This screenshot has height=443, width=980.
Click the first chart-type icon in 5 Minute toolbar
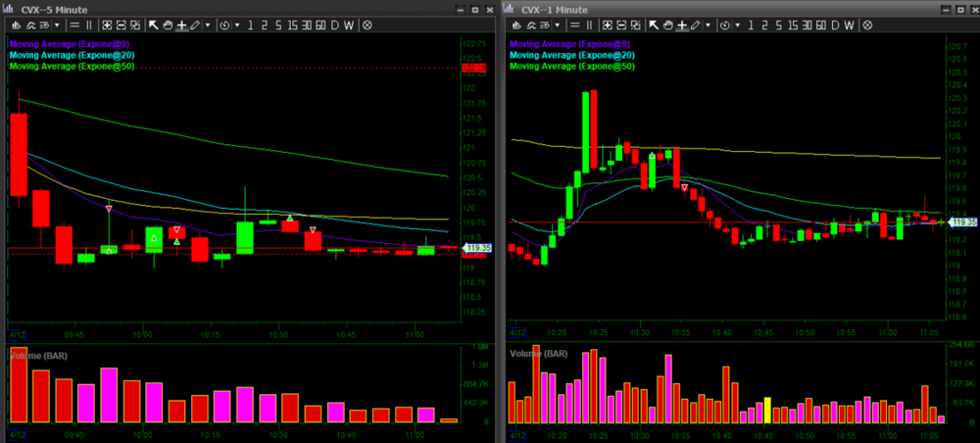click(17, 25)
